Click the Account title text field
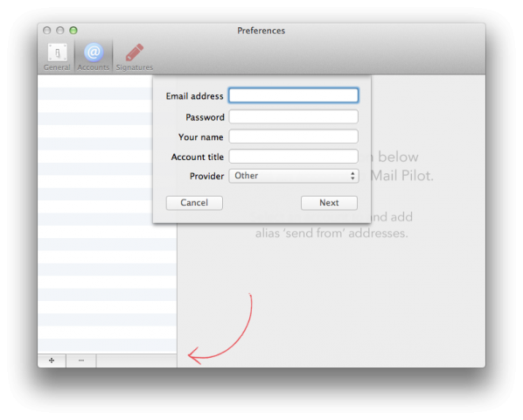This screenshot has width=523, height=420. (294, 157)
